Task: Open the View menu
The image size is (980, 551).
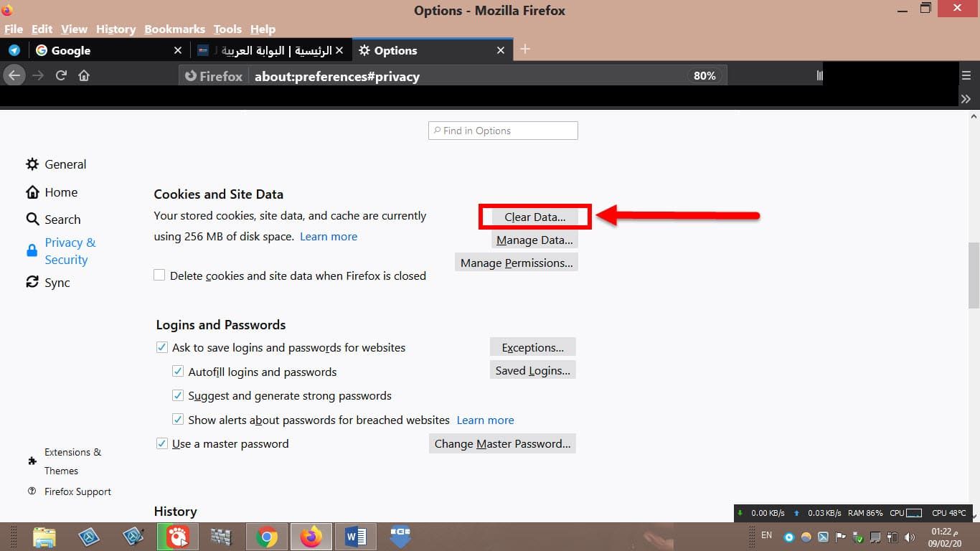Action: (x=74, y=29)
